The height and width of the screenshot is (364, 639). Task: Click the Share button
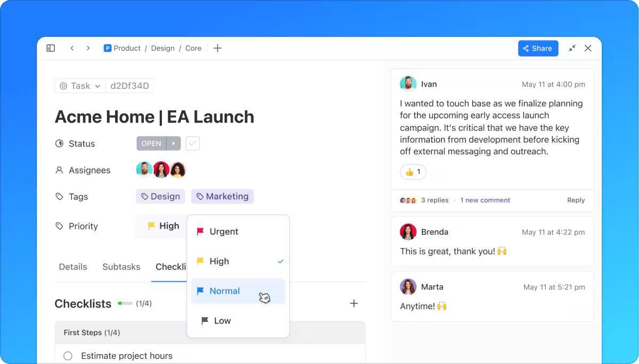click(538, 48)
